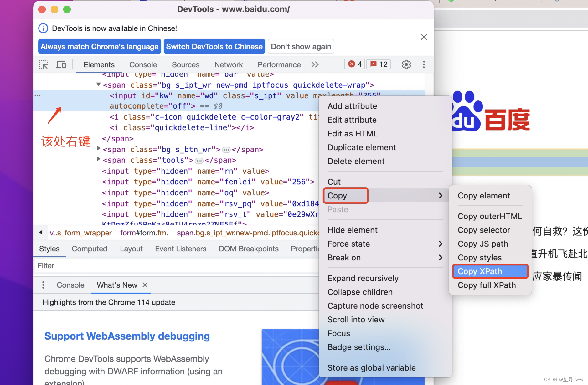Click the red error count badge showing 4

[x=355, y=64]
